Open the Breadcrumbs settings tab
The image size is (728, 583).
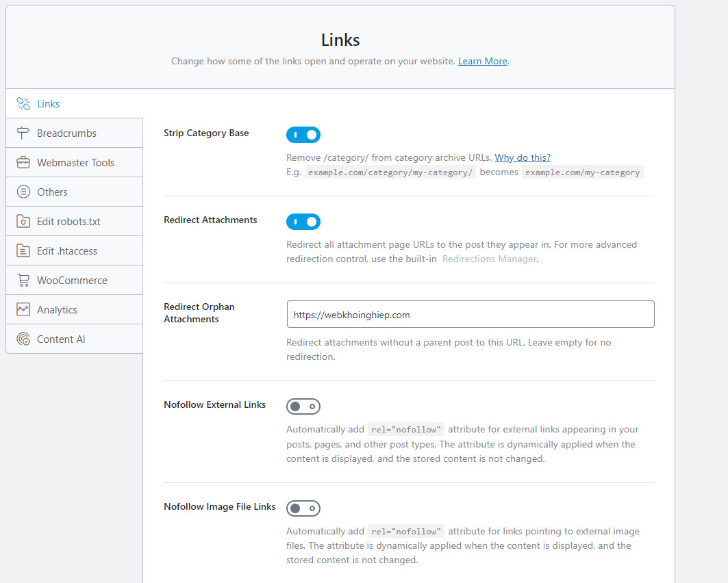pyautogui.click(x=66, y=133)
